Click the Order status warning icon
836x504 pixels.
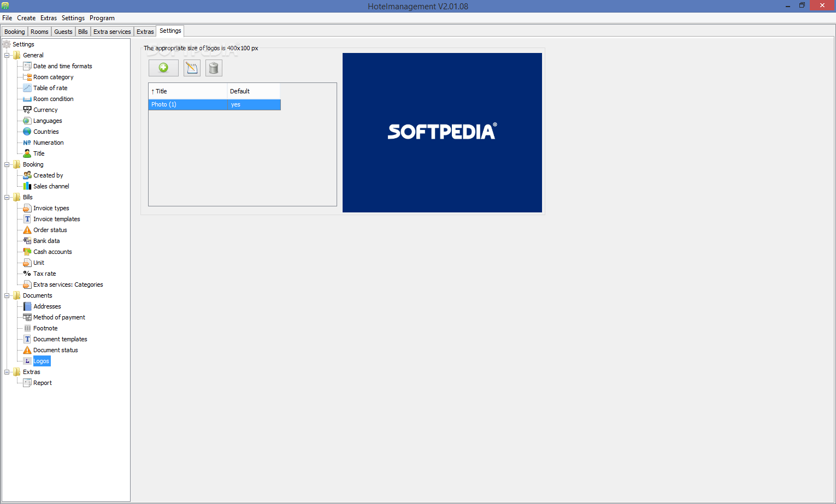click(27, 230)
